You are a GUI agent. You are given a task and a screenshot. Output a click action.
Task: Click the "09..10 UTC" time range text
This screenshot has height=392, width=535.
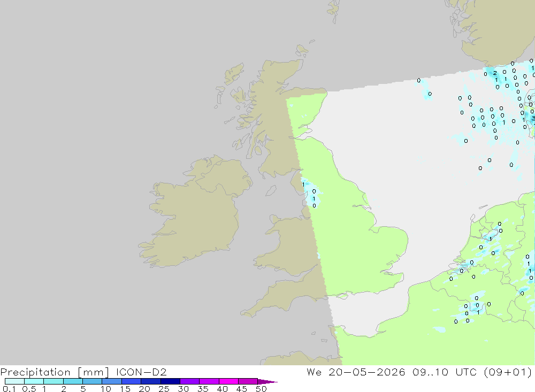[x=445, y=372]
